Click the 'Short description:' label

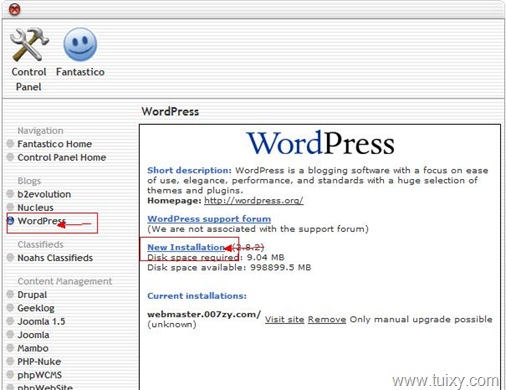(x=189, y=170)
